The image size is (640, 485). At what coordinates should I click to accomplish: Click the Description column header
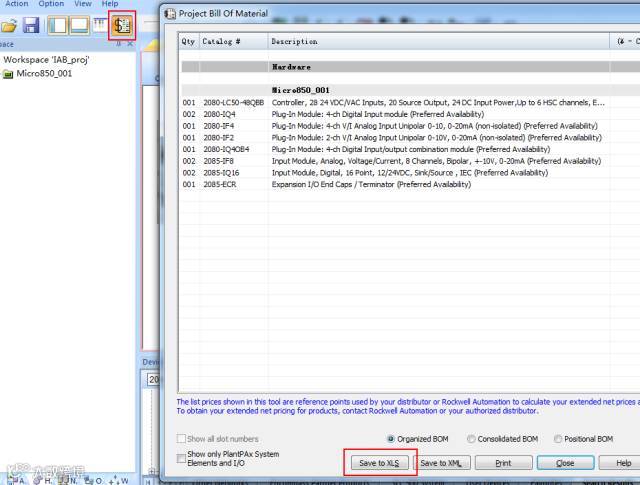[438, 41]
